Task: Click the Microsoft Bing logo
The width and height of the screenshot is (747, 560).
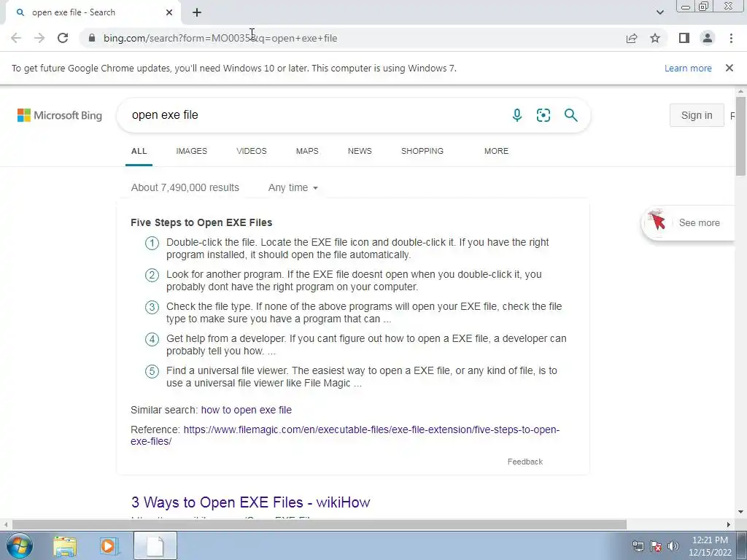Action: [60, 115]
